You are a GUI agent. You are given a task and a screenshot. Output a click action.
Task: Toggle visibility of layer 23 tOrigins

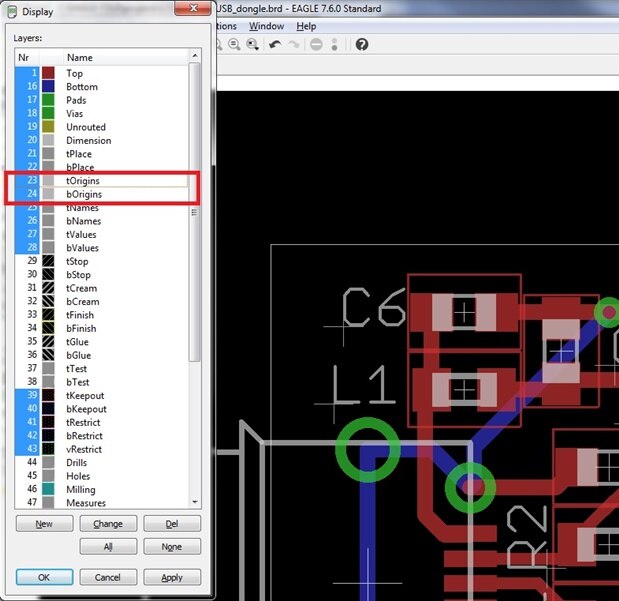coord(27,180)
